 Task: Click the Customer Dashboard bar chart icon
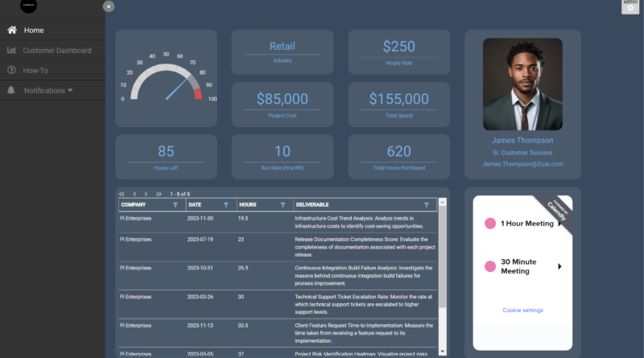click(x=11, y=51)
